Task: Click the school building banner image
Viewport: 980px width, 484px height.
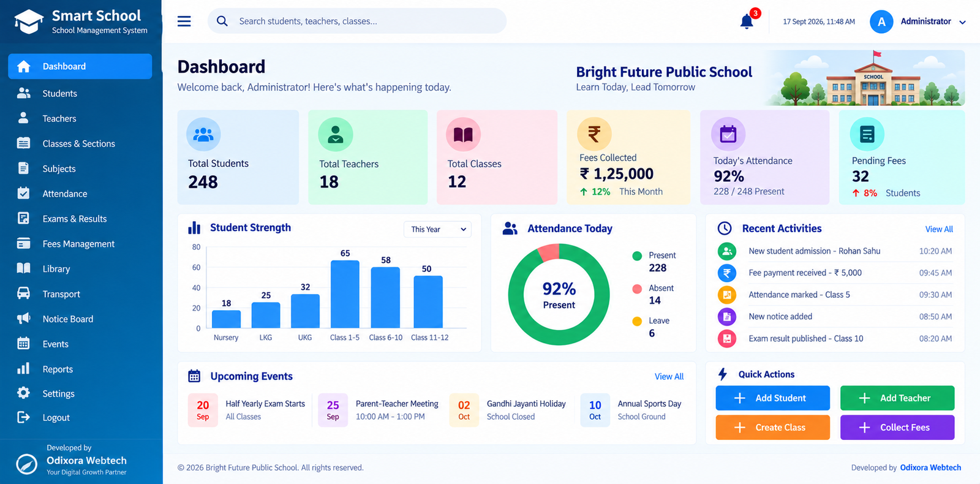Action: pos(865,78)
